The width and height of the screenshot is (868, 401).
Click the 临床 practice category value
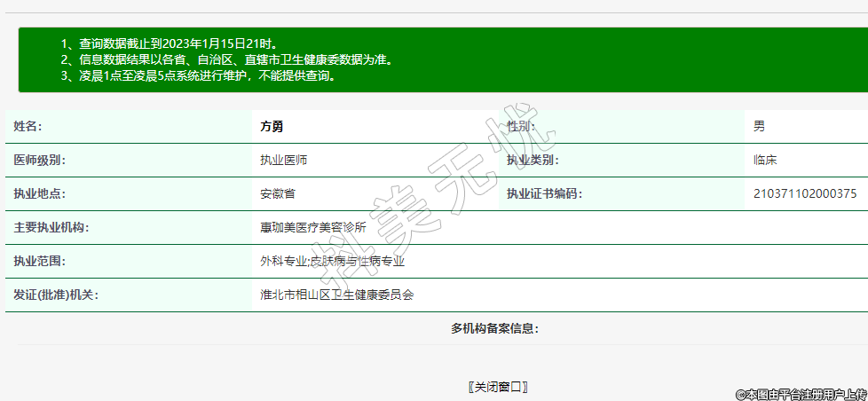pyautogui.click(x=765, y=161)
